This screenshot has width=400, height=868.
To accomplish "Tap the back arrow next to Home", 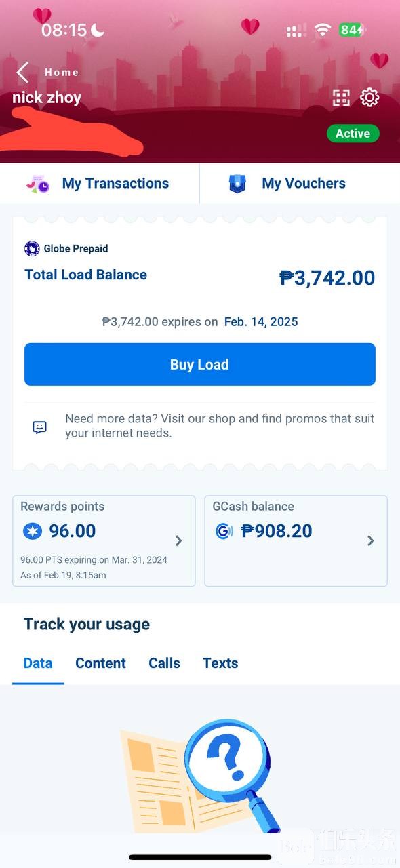I will coord(23,72).
